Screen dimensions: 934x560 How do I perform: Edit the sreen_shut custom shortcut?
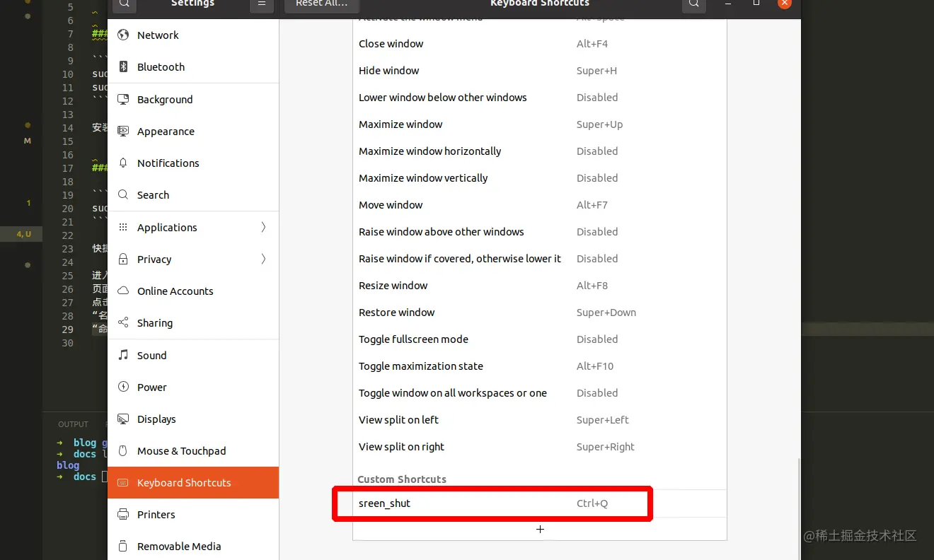[x=540, y=503]
